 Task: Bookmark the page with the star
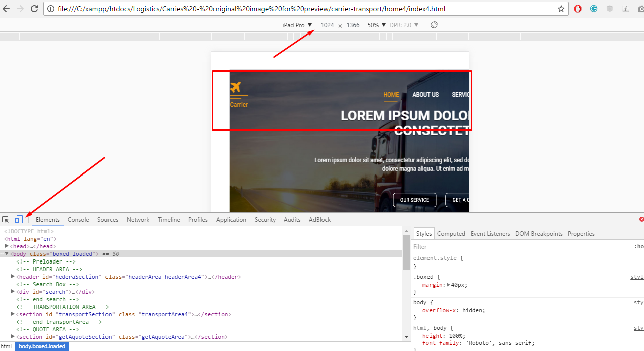(x=561, y=9)
